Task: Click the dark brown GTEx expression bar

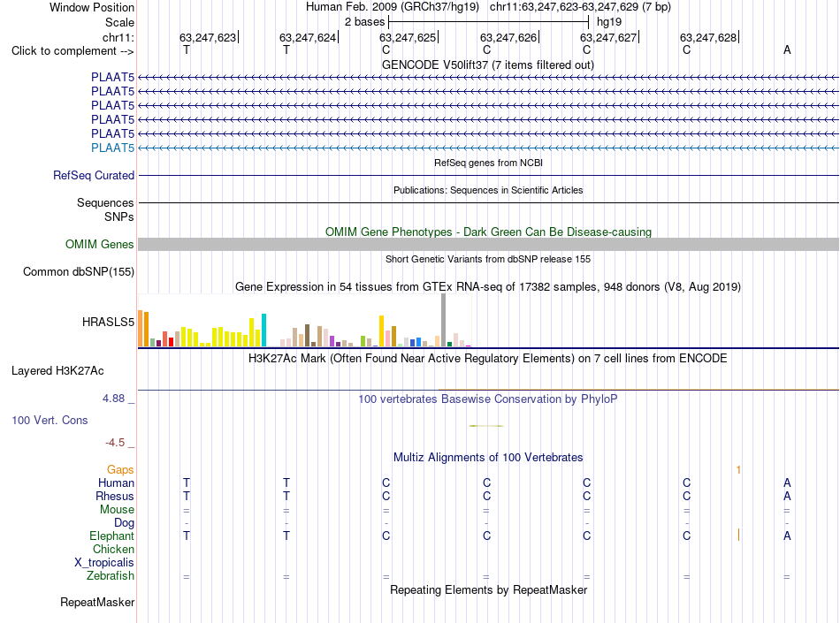Action: (307, 336)
